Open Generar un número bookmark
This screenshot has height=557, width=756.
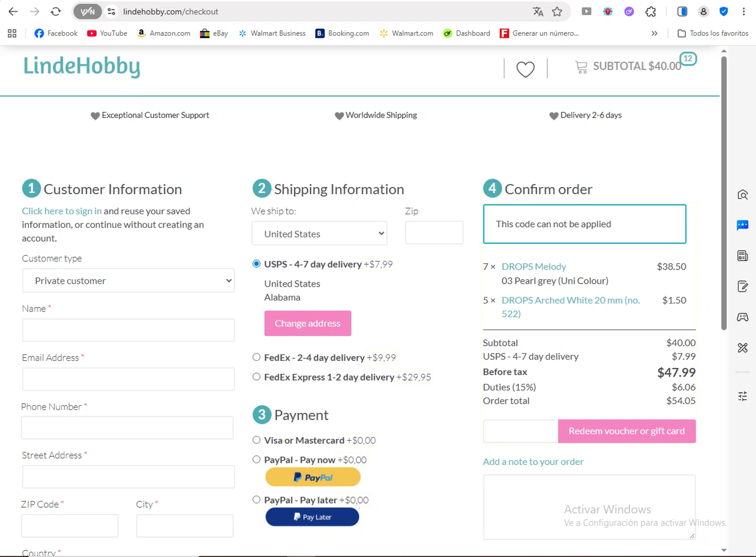point(539,33)
